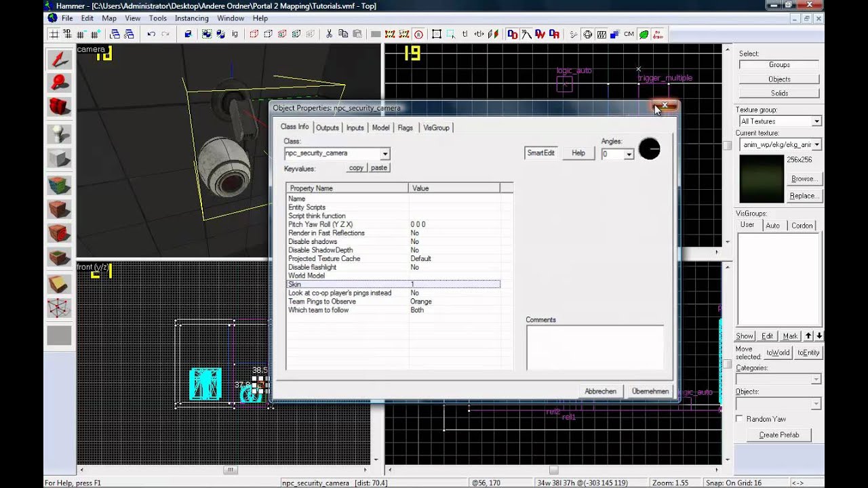Switch to the Flags tab
Screen dimensions: 868x488
pos(405,127)
